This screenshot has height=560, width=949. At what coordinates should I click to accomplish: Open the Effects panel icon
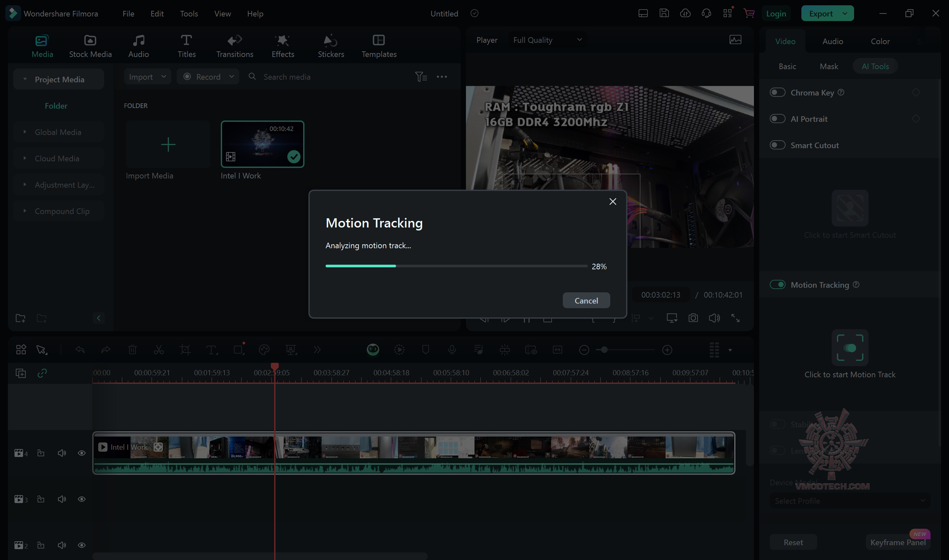[282, 40]
